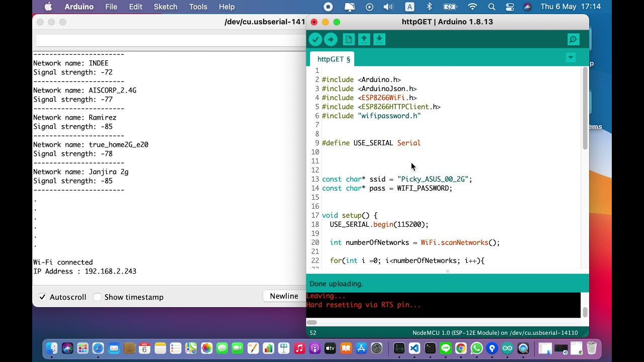Screen dimensions: 644x362
Task: Open LINE from the dock
Action: click(445, 348)
